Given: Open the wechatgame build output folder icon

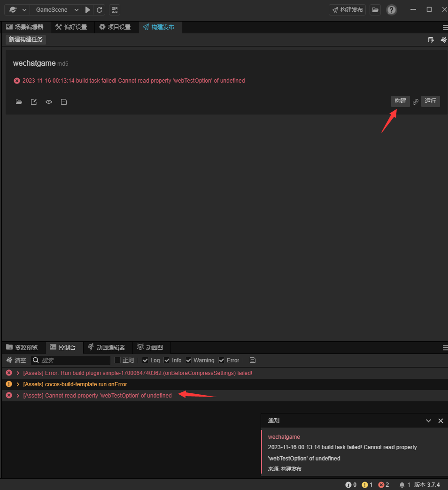Looking at the screenshot, I should pyautogui.click(x=19, y=102).
